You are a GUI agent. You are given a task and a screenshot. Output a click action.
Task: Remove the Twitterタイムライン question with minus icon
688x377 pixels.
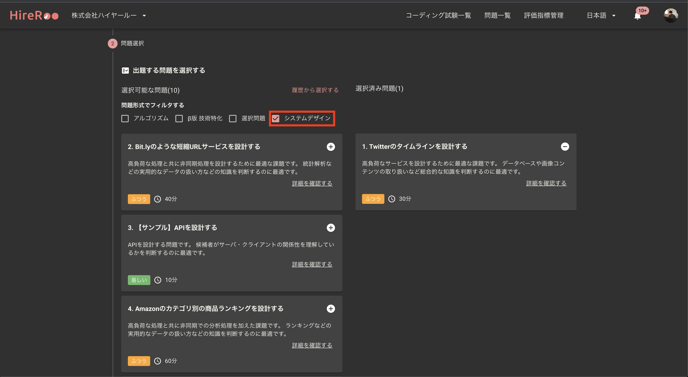coord(565,147)
